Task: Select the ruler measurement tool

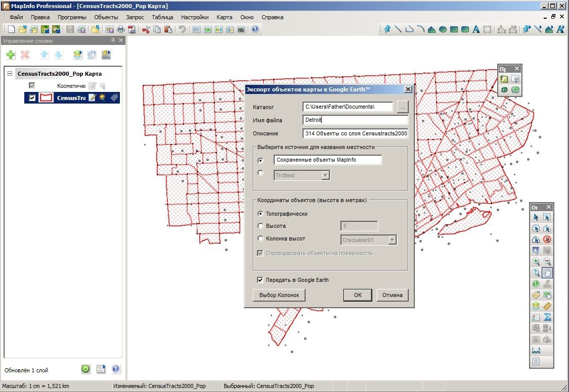Action: coord(547,306)
